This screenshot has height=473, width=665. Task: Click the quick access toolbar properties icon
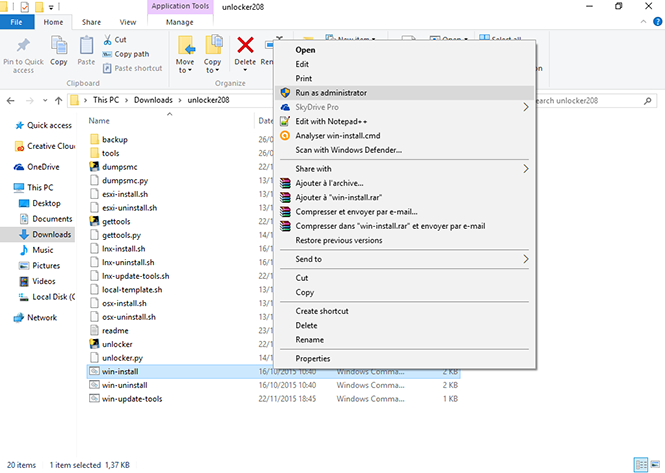pyautogui.click(x=25, y=7)
